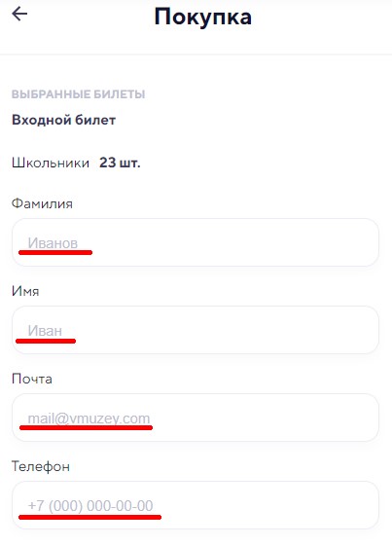Click the Телефон field label

[41, 466]
